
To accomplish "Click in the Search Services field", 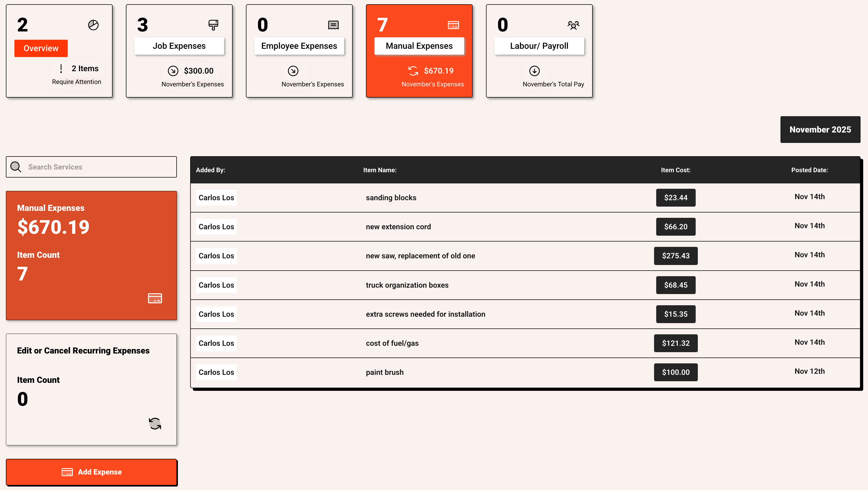I will [99, 167].
